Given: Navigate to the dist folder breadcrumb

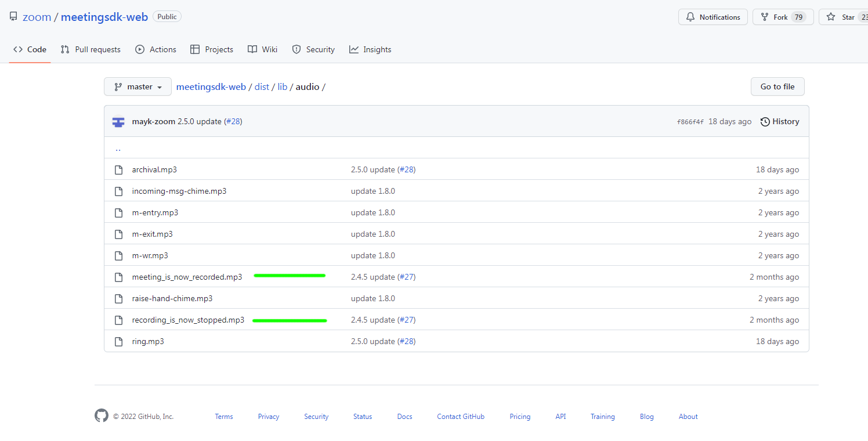Looking at the screenshot, I should click(262, 86).
